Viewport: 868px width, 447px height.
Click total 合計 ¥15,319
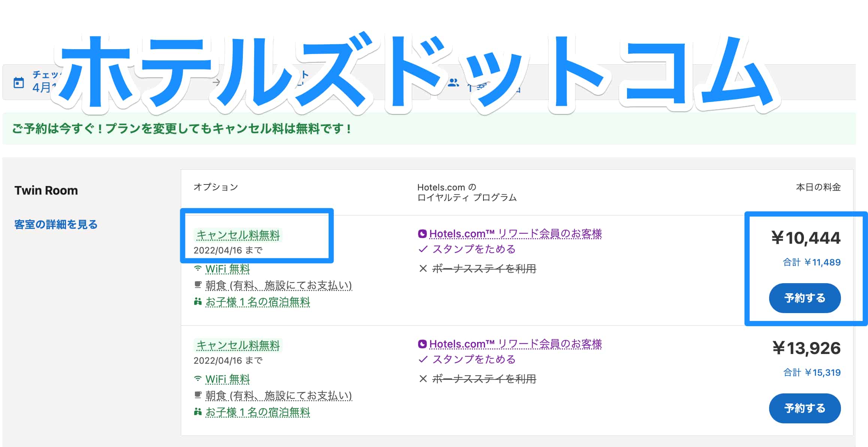tap(812, 372)
